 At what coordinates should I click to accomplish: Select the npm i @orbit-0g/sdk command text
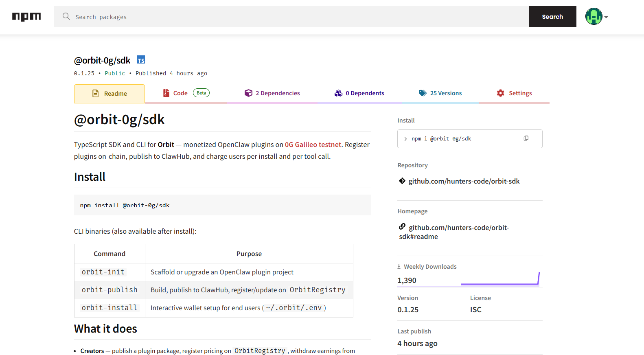[441, 139]
